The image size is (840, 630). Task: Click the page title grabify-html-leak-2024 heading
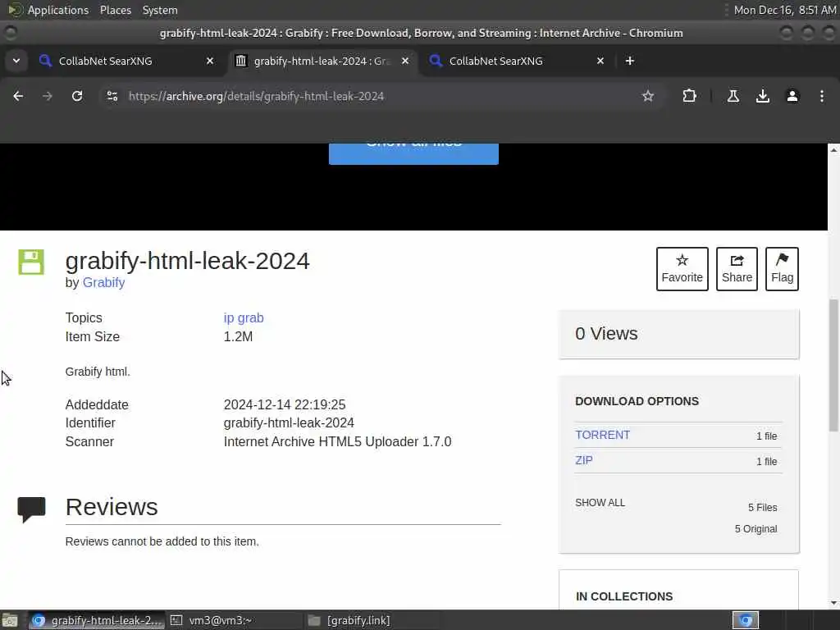pos(188,261)
